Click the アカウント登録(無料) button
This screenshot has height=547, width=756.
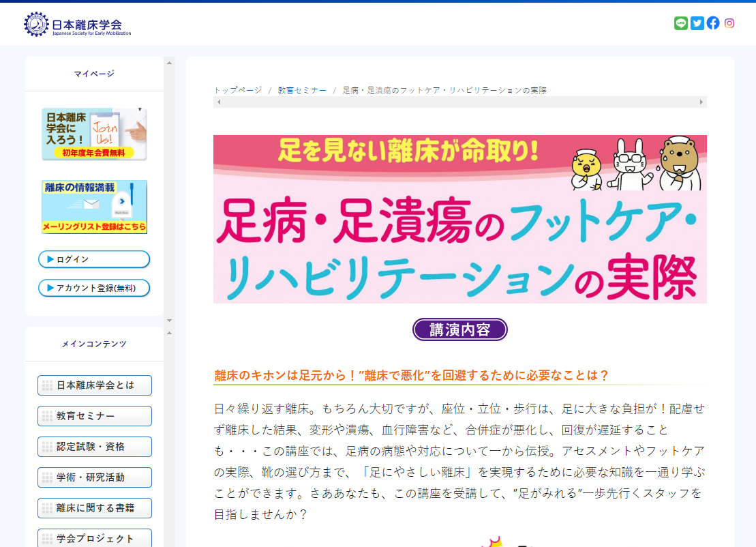click(94, 288)
